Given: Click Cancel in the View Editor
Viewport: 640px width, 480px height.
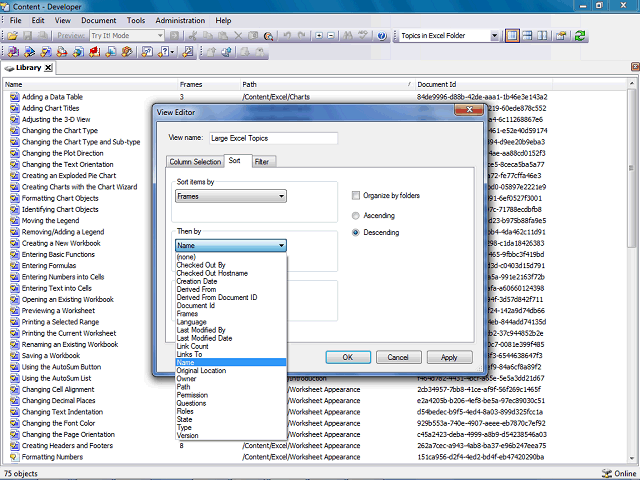Looking at the screenshot, I should (398, 357).
